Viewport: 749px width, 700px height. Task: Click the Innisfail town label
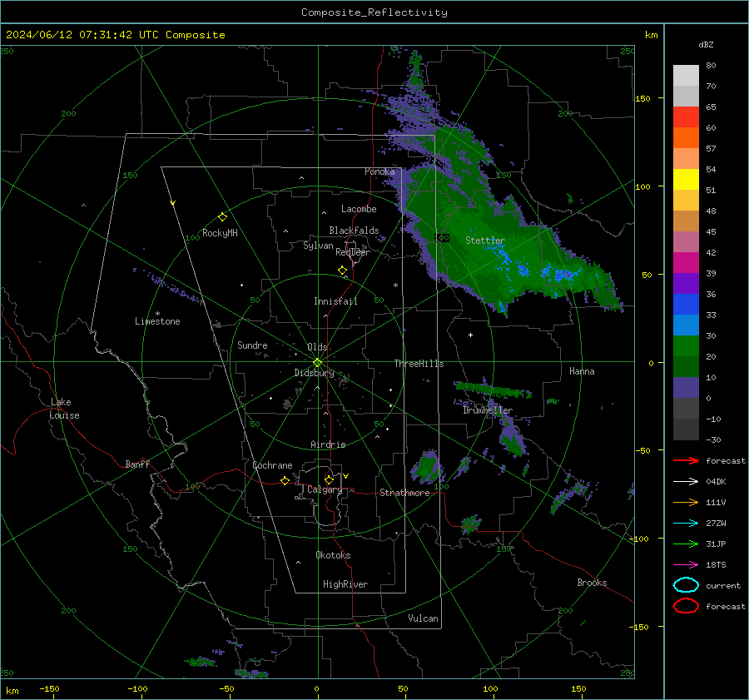click(335, 301)
